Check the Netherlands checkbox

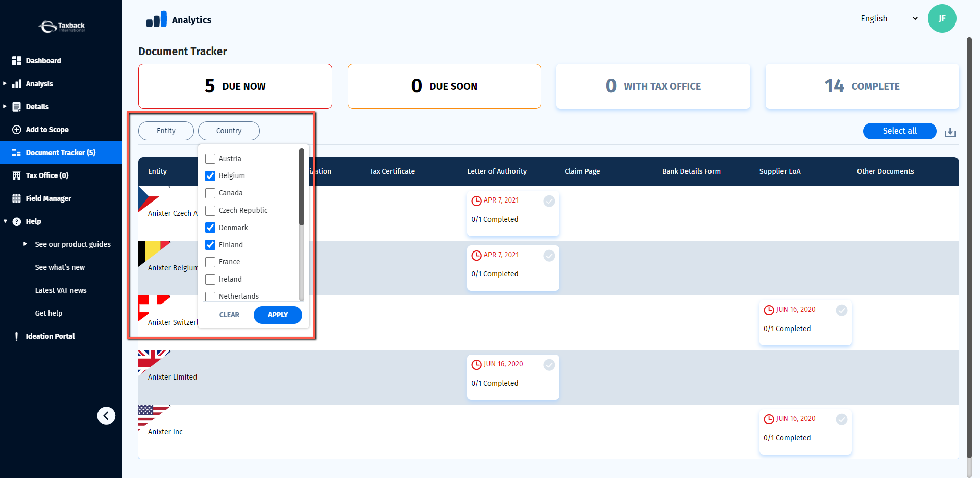coord(210,296)
